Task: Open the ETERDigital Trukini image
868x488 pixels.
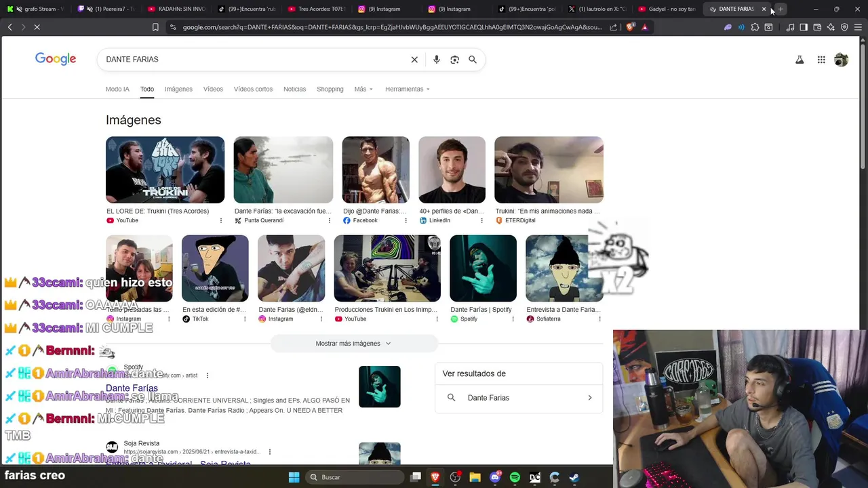Action: tap(549, 170)
